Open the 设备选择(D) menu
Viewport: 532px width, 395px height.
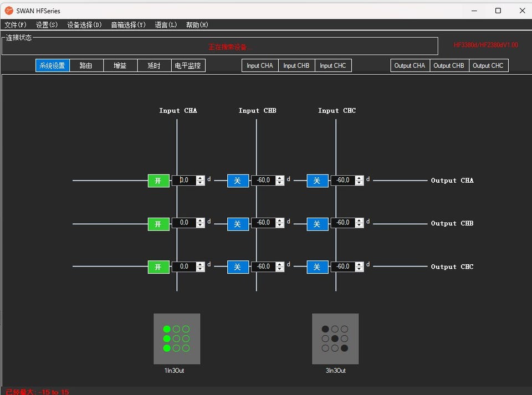(84, 25)
